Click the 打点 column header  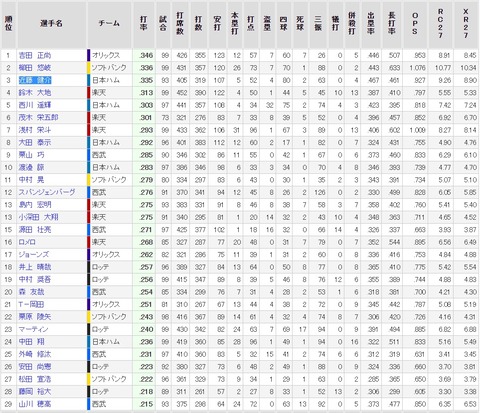[x=251, y=24]
